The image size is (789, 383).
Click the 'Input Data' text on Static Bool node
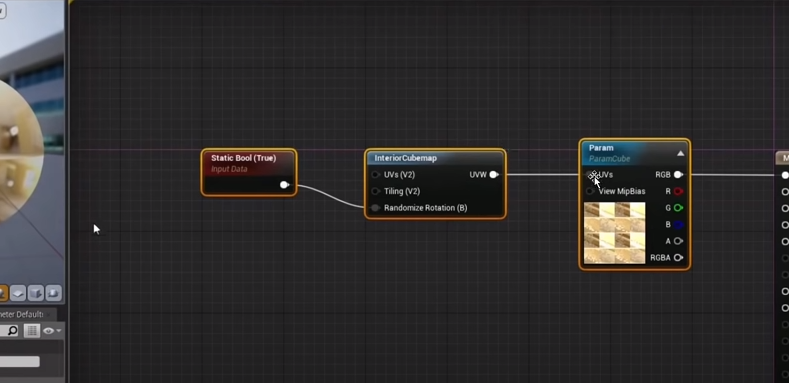point(229,169)
